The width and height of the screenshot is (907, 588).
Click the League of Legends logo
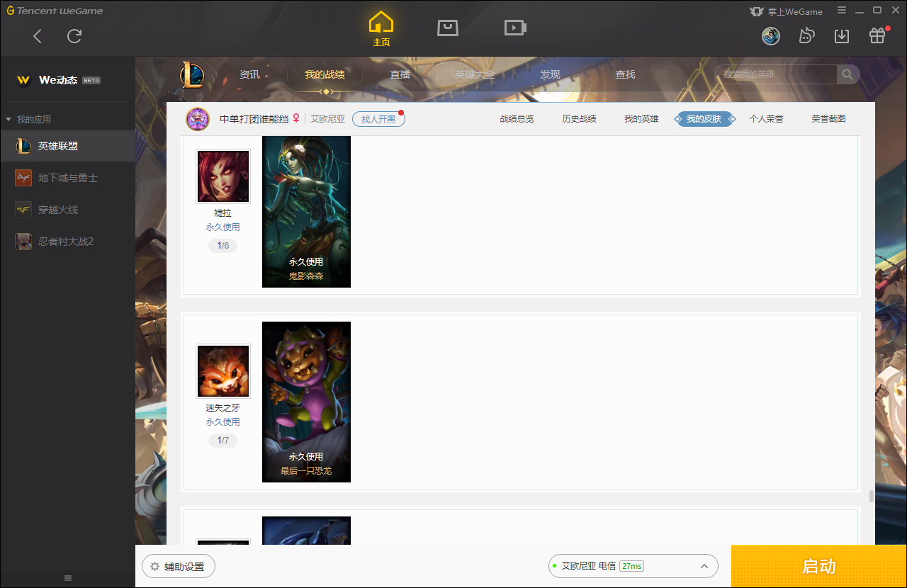(191, 74)
